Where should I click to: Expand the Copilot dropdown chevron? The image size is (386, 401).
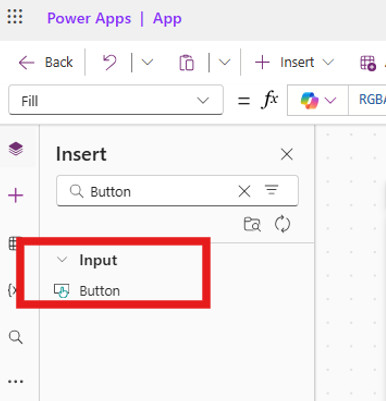[x=330, y=100]
